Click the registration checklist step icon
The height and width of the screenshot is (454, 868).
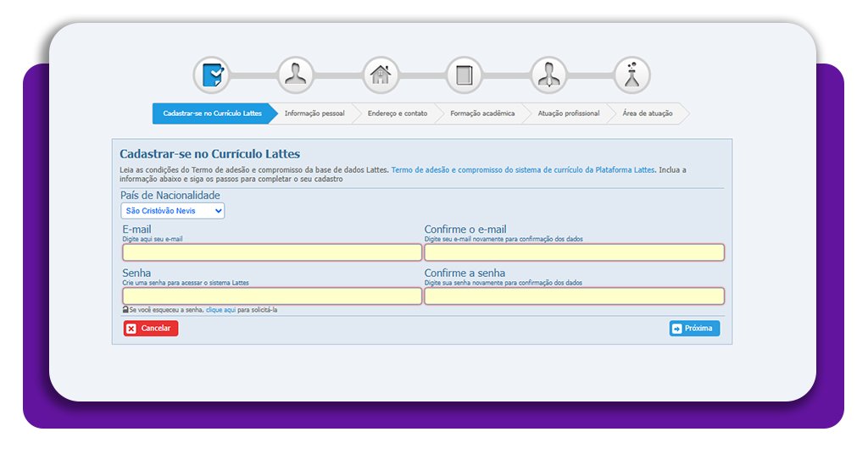(212, 75)
